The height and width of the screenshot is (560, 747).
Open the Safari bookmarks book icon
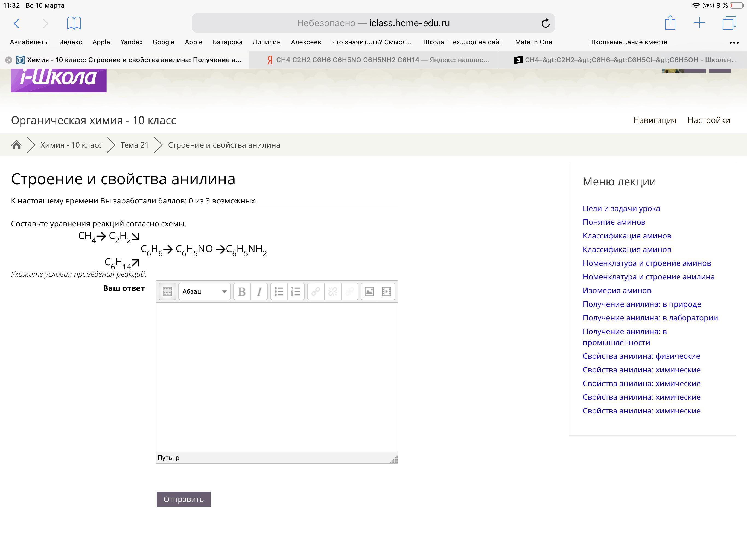[74, 23]
